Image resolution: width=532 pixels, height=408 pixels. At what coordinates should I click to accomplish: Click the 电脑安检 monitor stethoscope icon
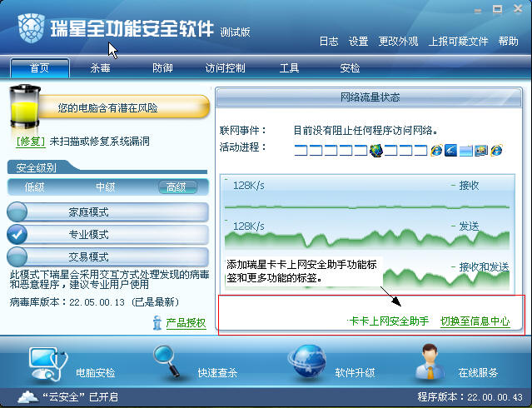48,364
